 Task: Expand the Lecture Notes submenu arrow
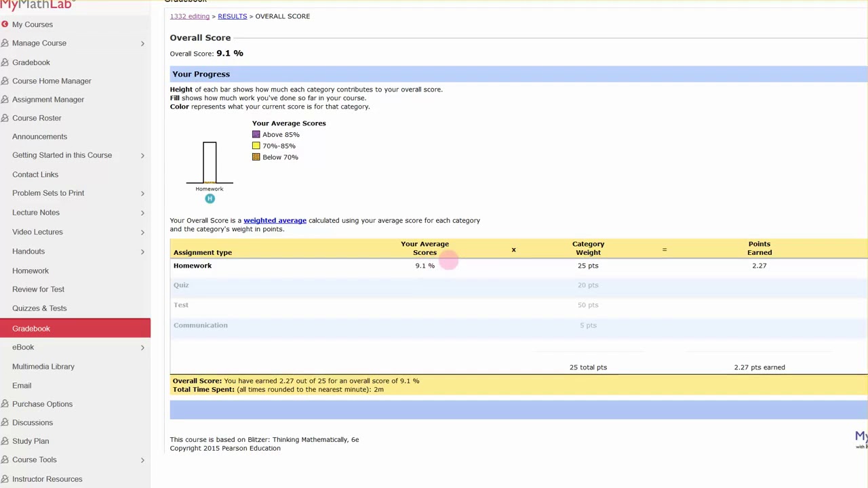coord(142,213)
